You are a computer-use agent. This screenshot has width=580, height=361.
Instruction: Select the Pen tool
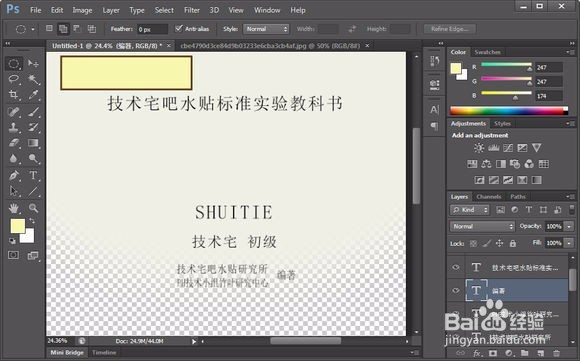click(14, 175)
